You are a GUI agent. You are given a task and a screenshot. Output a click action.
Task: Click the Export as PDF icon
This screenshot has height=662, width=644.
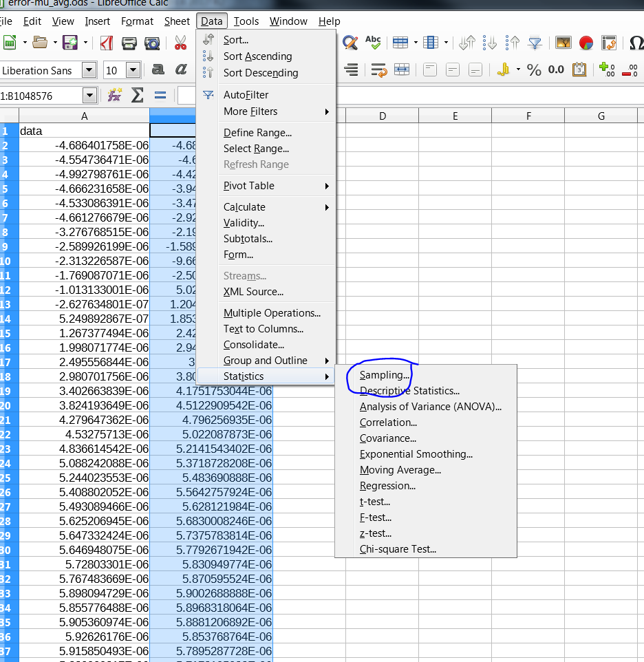point(107,43)
